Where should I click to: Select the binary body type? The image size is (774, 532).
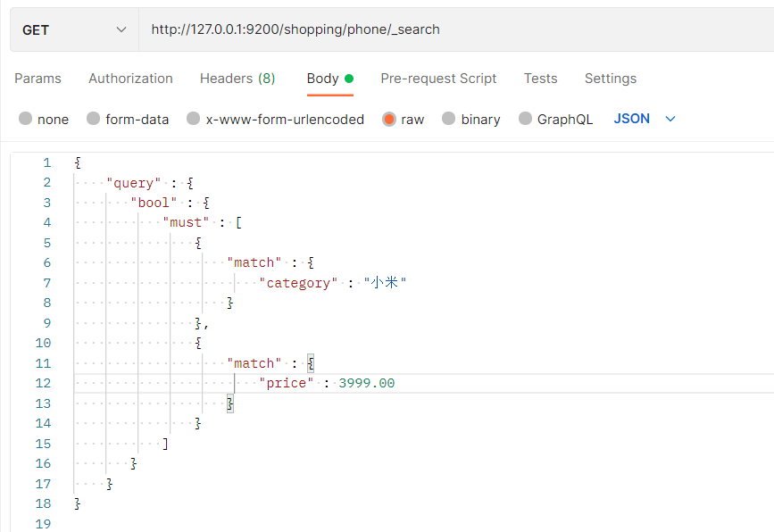point(470,119)
